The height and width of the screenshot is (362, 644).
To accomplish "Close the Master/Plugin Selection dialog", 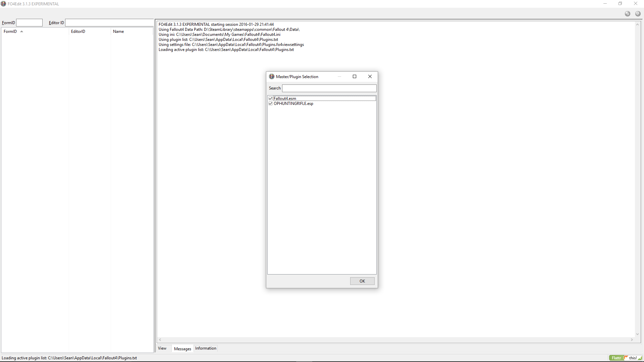I will (x=370, y=76).
